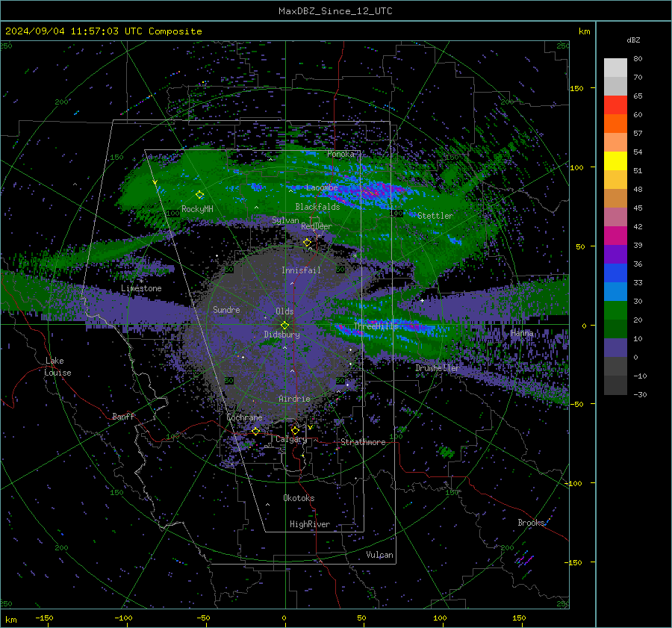Click the yellow diamond marker below Cochrane
This screenshot has height=628, width=672.
255,431
